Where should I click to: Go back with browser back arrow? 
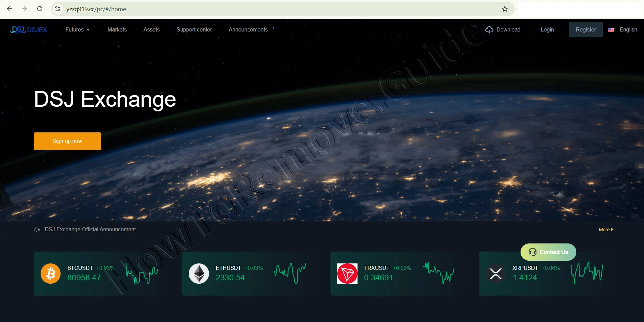[9, 9]
